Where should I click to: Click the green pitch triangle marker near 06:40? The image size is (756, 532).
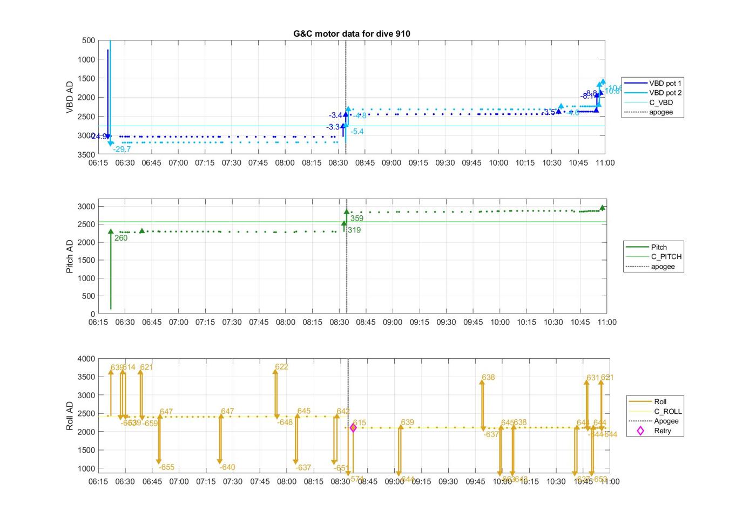(142, 231)
